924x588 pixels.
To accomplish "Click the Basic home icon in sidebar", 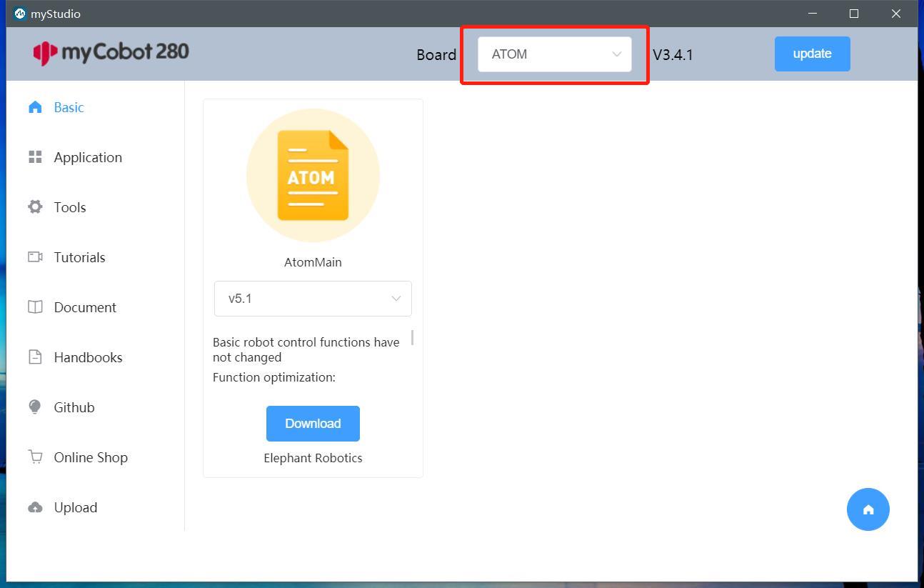I will click(x=35, y=107).
